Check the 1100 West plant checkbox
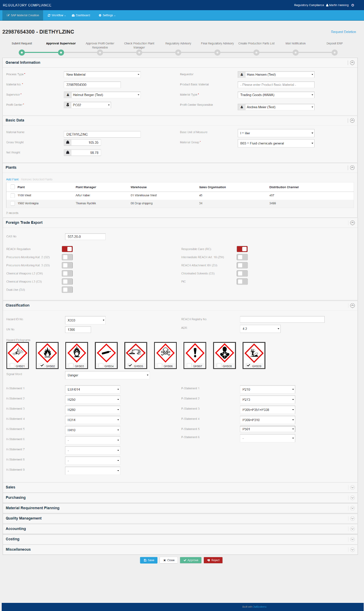The width and height of the screenshot is (364, 611). pos(13,195)
